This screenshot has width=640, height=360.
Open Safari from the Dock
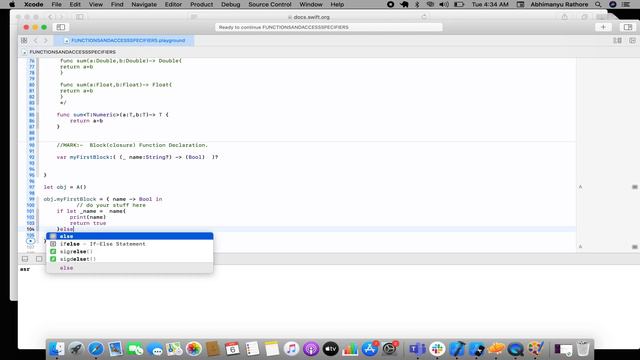[96, 349]
